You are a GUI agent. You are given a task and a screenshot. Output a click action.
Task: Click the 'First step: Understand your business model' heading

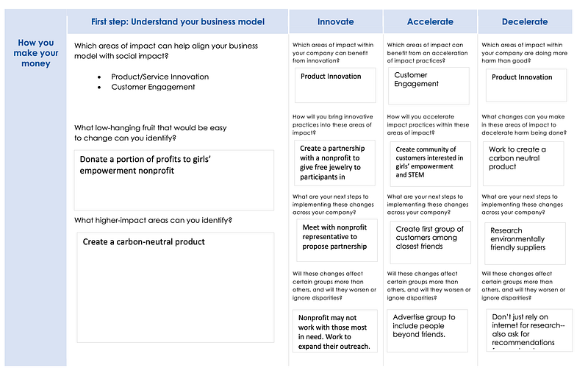178,21
